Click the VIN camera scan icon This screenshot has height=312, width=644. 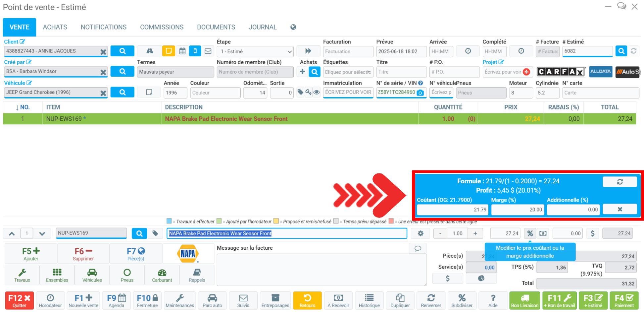click(x=420, y=93)
